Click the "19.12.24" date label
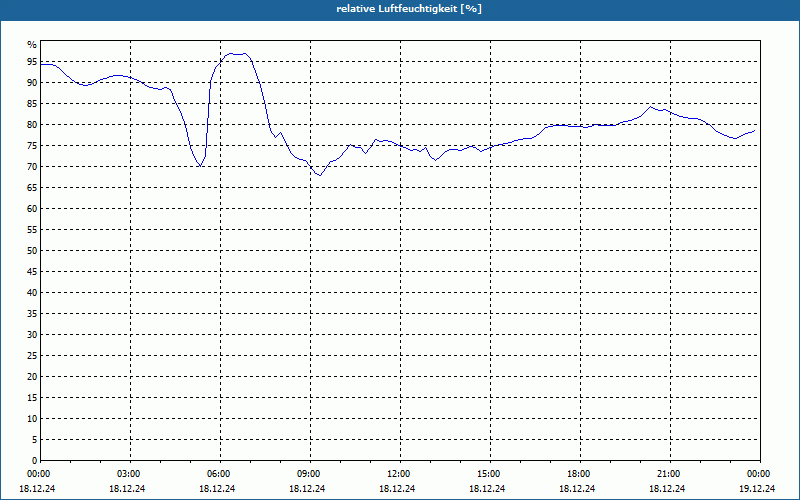Viewport: 800px width, 500px height. tap(757, 488)
